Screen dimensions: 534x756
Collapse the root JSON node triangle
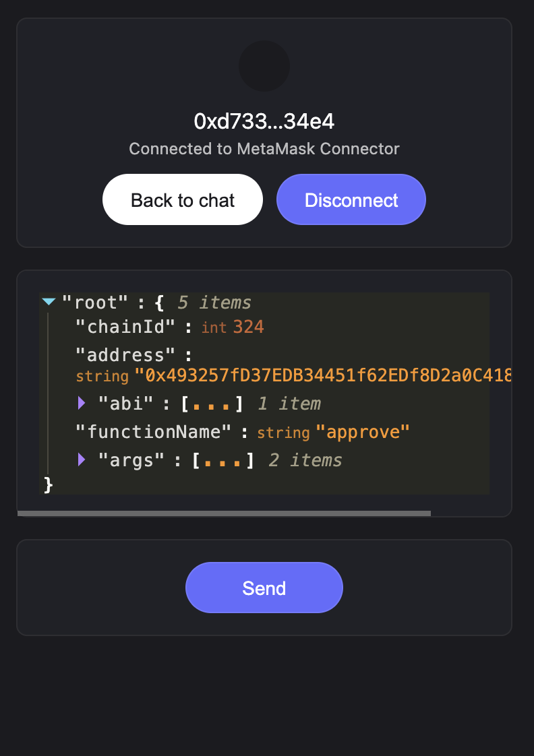click(48, 302)
